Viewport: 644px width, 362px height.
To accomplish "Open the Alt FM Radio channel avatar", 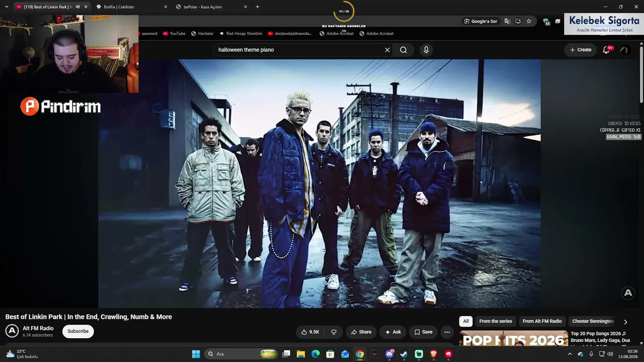I will pyautogui.click(x=12, y=331).
